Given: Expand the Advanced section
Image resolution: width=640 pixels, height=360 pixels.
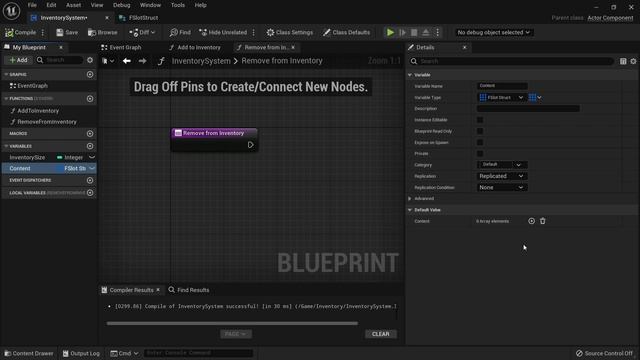Looking at the screenshot, I should [x=410, y=199].
